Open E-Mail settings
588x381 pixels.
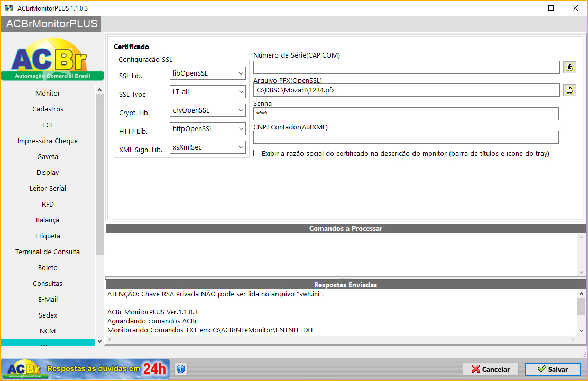(x=48, y=299)
